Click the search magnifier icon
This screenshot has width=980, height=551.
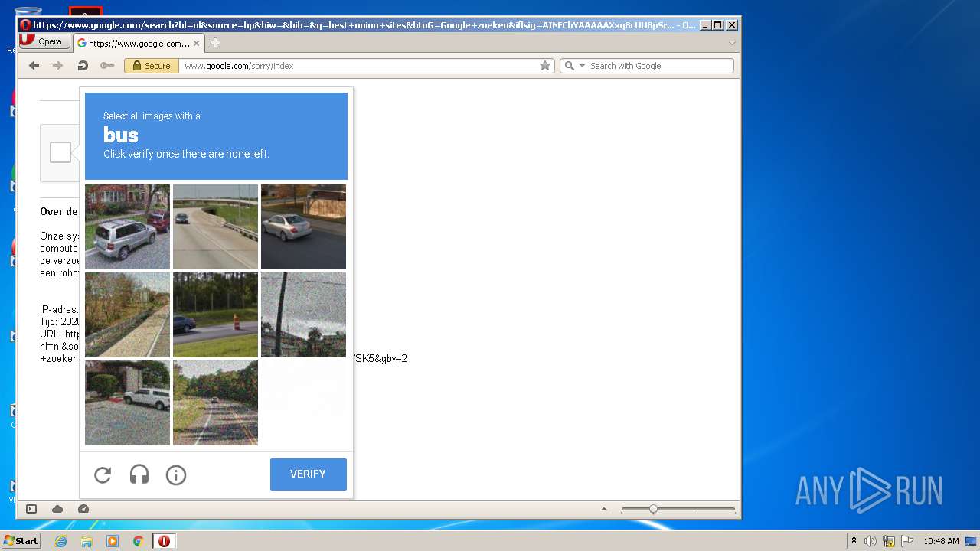point(569,66)
